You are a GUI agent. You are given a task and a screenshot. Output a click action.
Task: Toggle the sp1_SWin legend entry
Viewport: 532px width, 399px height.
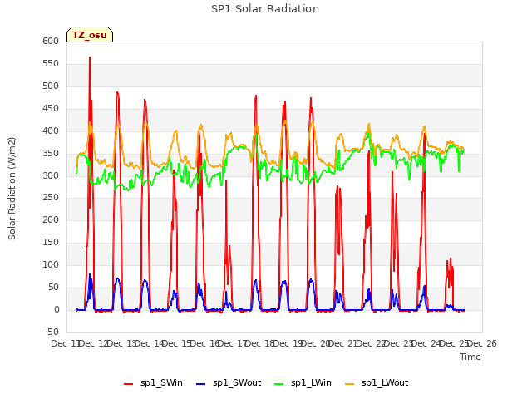[153, 383]
